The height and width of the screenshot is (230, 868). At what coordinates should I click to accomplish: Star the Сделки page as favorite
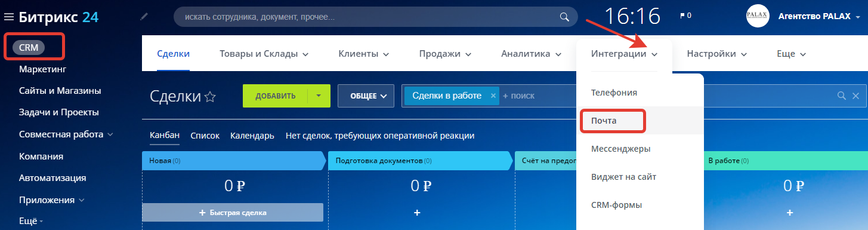(210, 96)
